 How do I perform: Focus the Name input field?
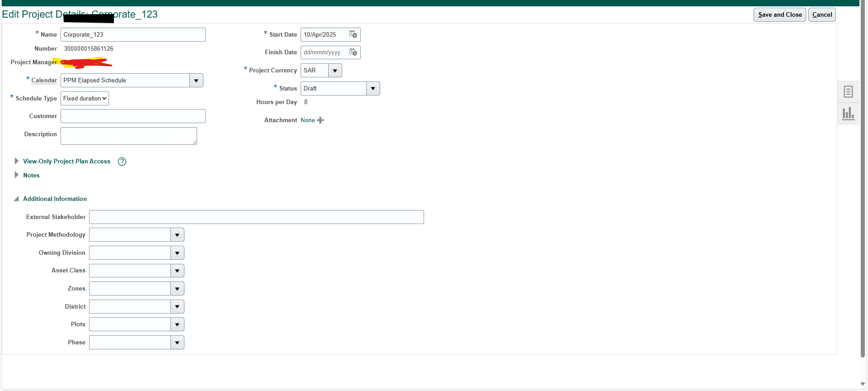[133, 35]
